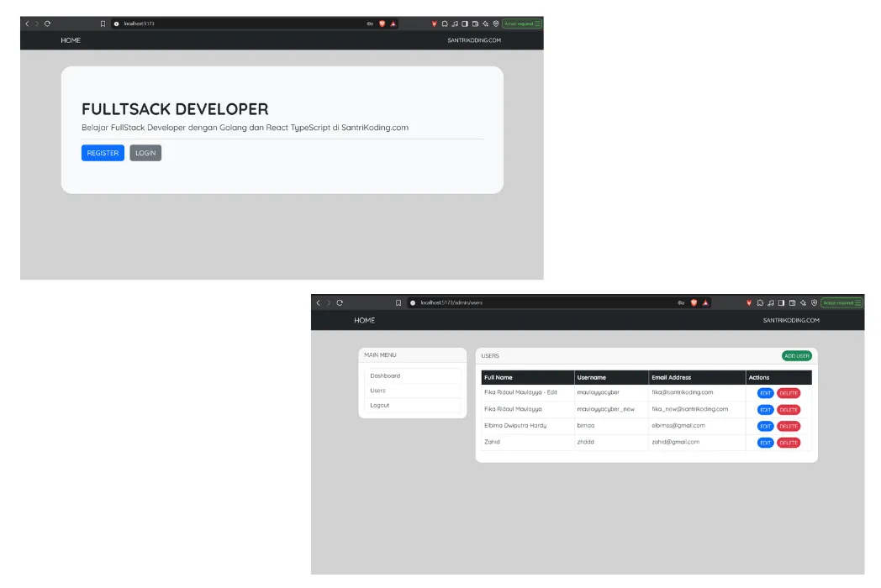
Task: Open the wallet icon in top home window toolbar
Action: pyautogui.click(x=475, y=24)
